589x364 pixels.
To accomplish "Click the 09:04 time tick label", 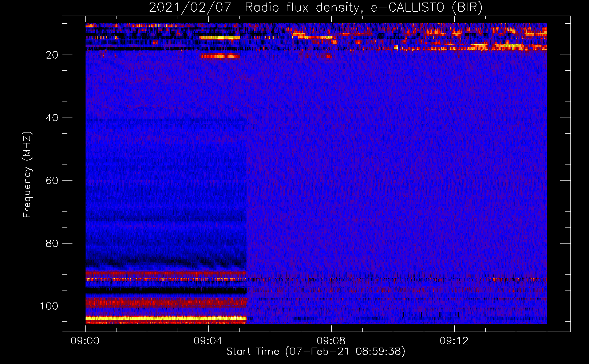I will pos(208,341).
